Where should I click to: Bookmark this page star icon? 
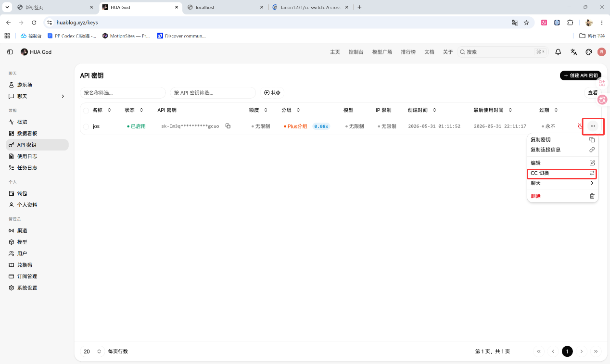pyautogui.click(x=526, y=23)
